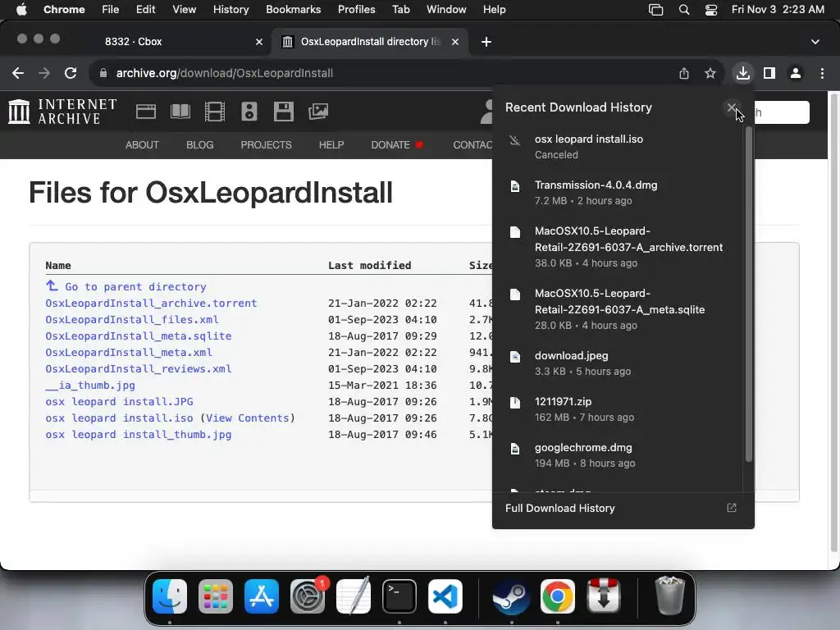The image size is (840, 630).
Task: Click the Internet Archive logo
Action: click(62, 112)
